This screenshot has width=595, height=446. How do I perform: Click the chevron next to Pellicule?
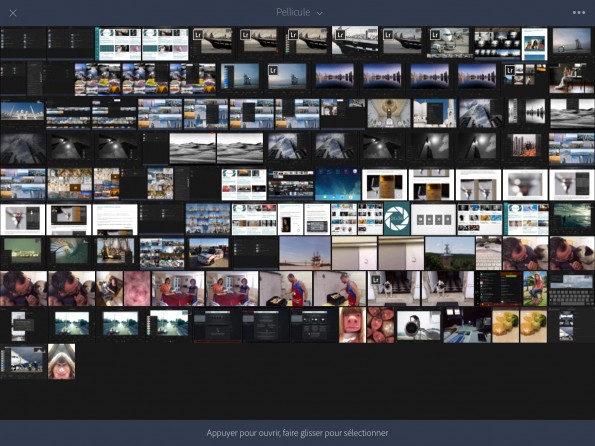320,14
